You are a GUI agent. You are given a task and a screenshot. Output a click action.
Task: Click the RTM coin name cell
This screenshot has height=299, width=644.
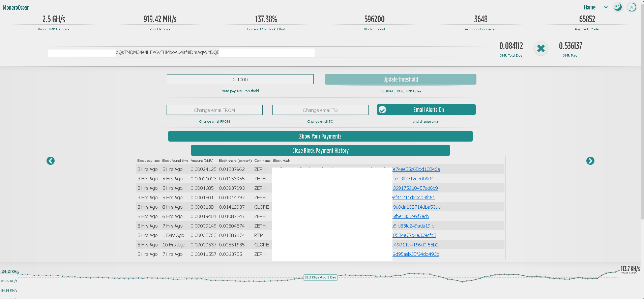[259, 235]
